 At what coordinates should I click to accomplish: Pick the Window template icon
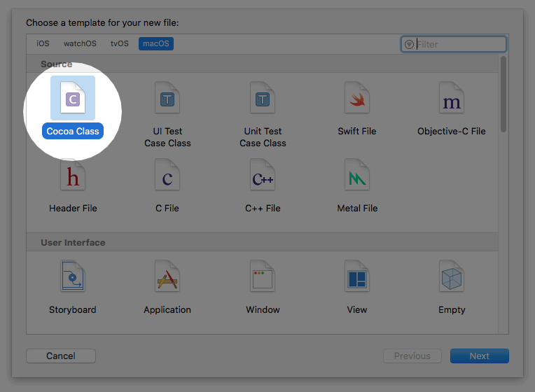263,278
